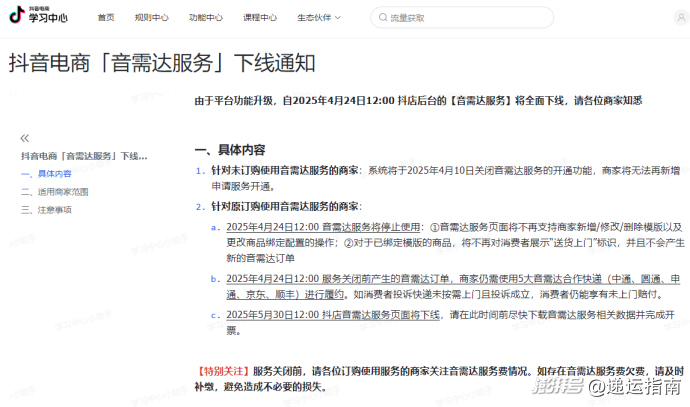Viewport: 690px width, 407px height.
Task: Open the 首页 nav item
Action: click(106, 18)
